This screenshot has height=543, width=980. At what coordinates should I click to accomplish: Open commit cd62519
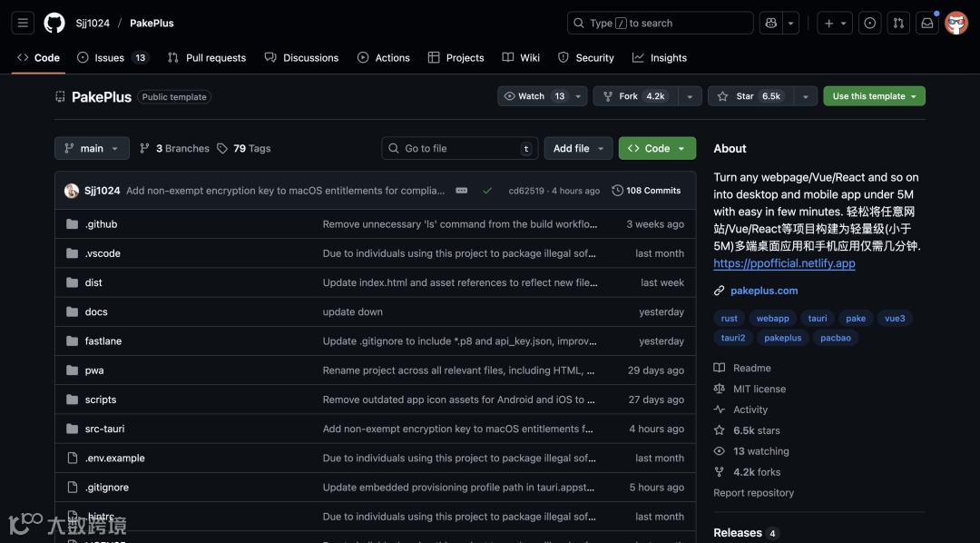click(526, 191)
